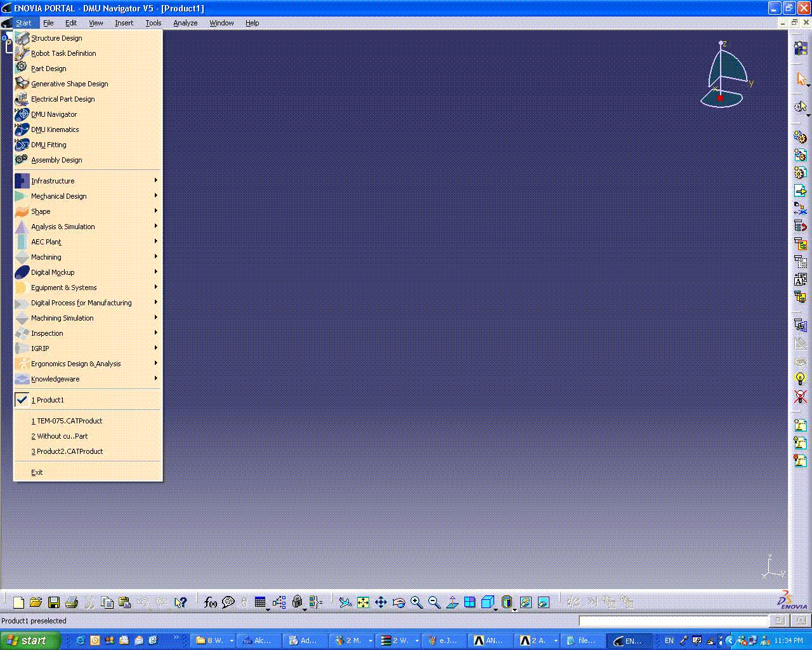Open the File menu
The width and height of the screenshot is (812, 650).
coord(48,23)
